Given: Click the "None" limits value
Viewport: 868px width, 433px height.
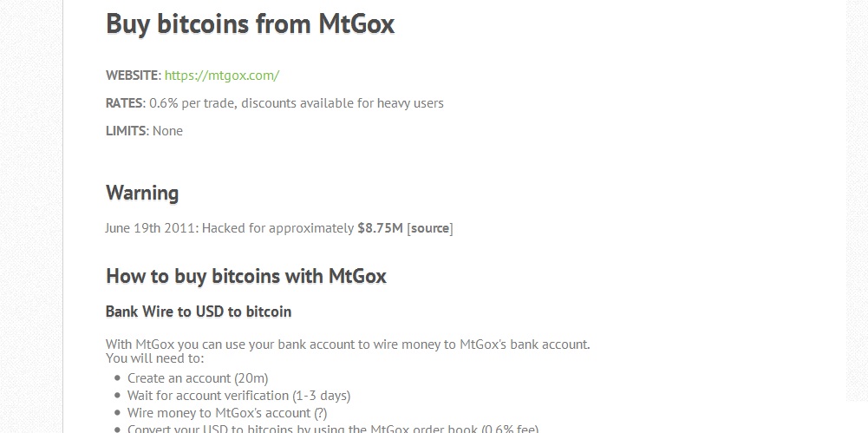Looking at the screenshot, I should 167,131.
